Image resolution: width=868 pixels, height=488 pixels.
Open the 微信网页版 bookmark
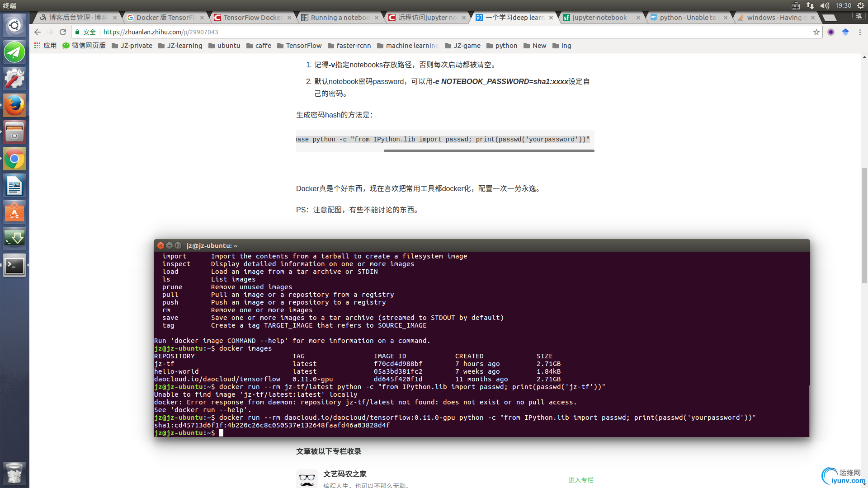coord(84,46)
